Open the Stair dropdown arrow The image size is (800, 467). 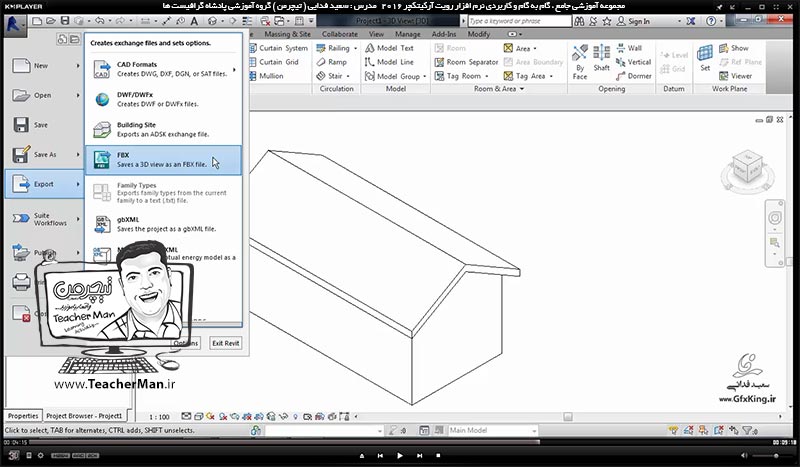pos(348,77)
